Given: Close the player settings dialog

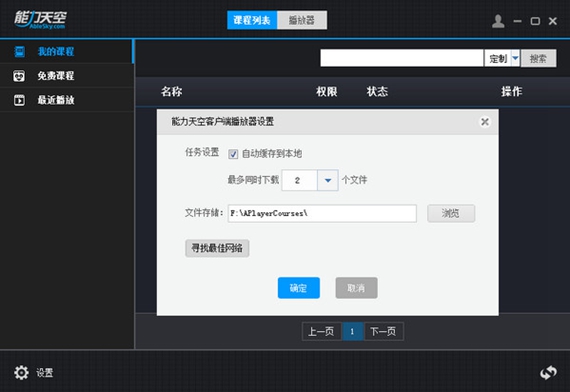Looking at the screenshot, I should 485,121.
